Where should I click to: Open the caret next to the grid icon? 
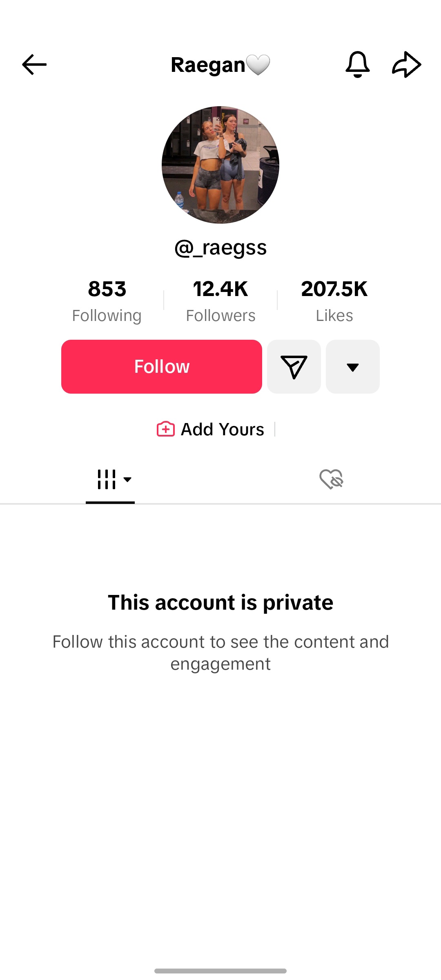click(x=127, y=479)
